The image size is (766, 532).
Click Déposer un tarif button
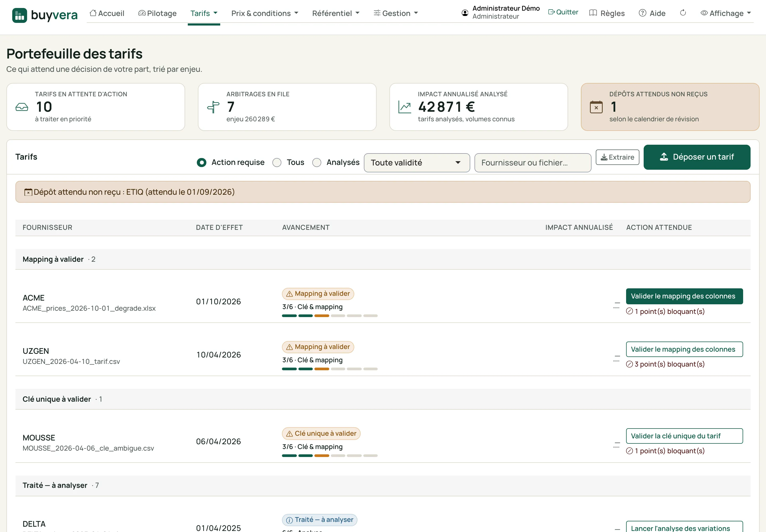tap(697, 157)
